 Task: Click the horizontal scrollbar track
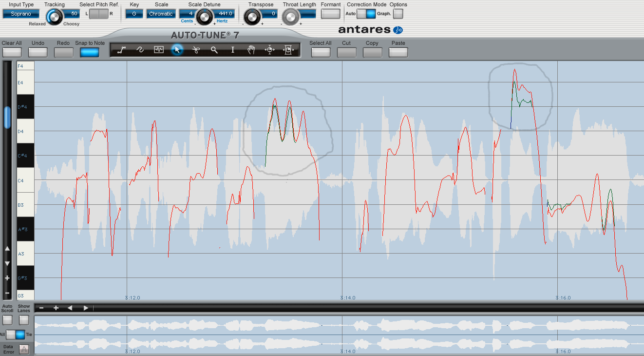click(x=368, y=308)
